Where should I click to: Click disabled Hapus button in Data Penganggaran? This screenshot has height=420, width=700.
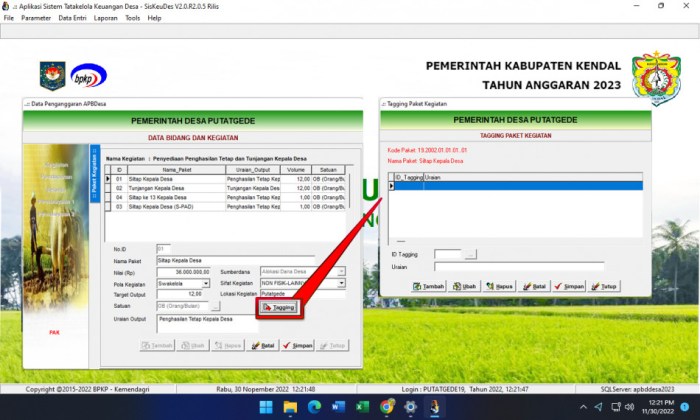pos(228,345)
